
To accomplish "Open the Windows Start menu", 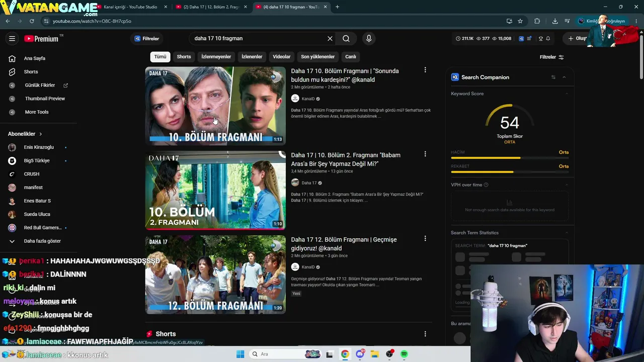I will (x=240, y=354).
